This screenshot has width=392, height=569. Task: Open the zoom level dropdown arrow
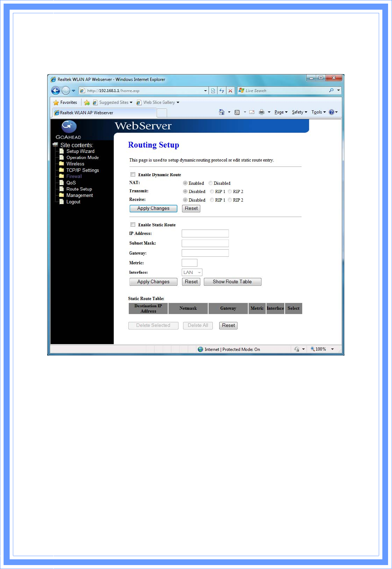pos(332,349)
